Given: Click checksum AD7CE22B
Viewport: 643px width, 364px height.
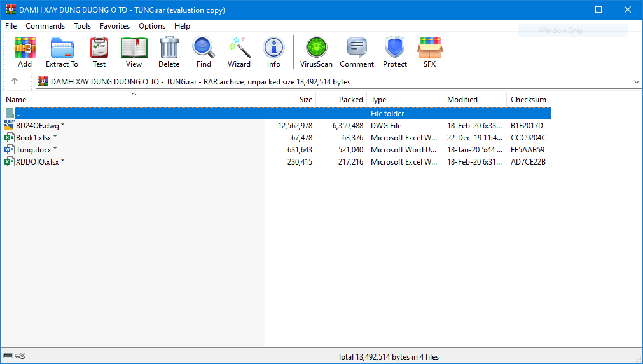Looking at the screenshot, I should coord(528,162).
